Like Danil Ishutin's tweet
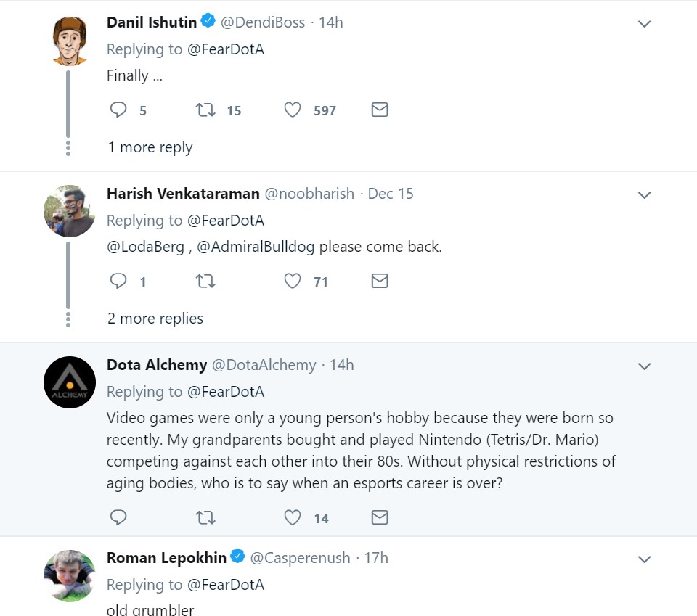This screenshot has width=697, height=616. click(293, 110)
